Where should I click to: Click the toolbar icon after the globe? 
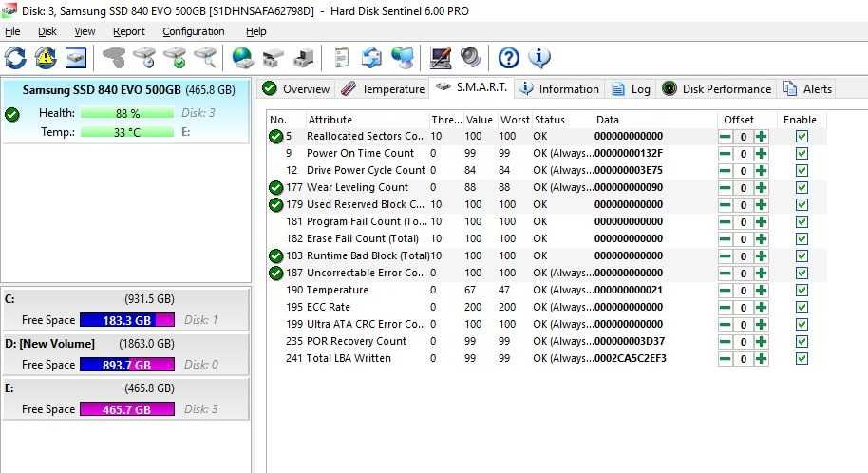click(x=273, y=58)
